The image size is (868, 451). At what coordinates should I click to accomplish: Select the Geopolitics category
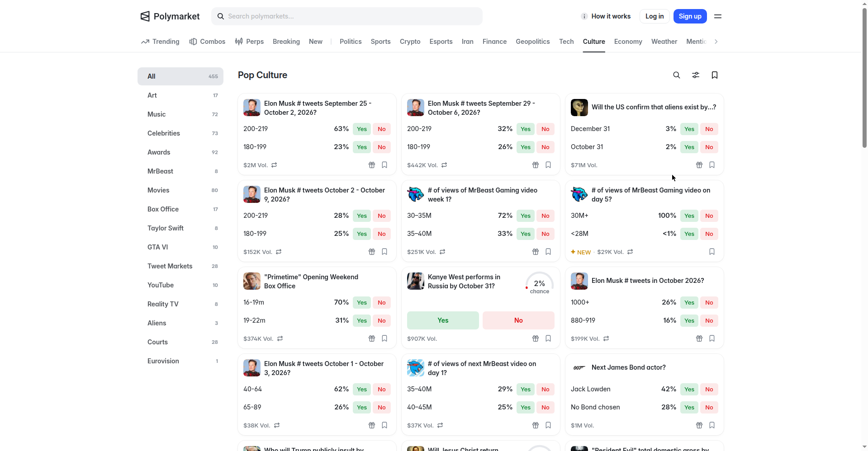[533, 42]
